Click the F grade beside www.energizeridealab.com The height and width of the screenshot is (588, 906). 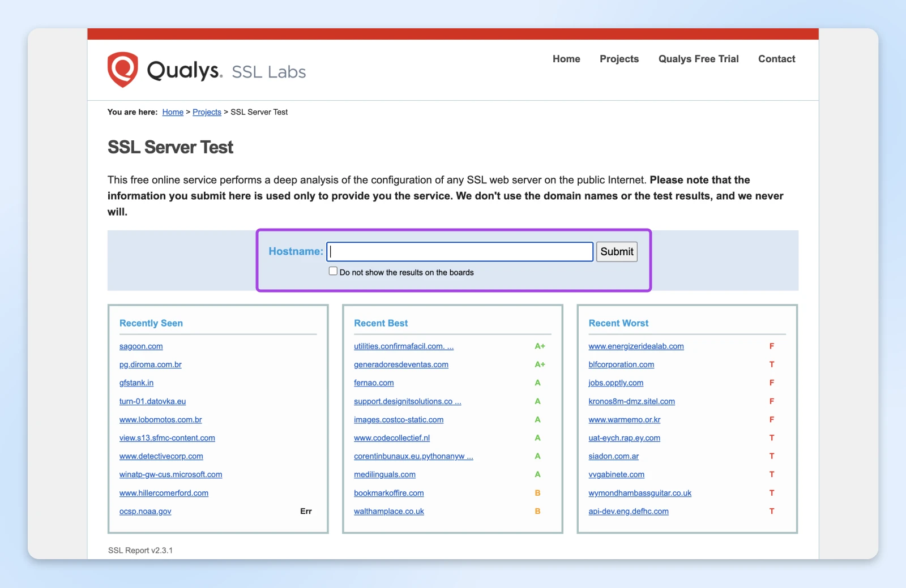click(x=771, y=346)
